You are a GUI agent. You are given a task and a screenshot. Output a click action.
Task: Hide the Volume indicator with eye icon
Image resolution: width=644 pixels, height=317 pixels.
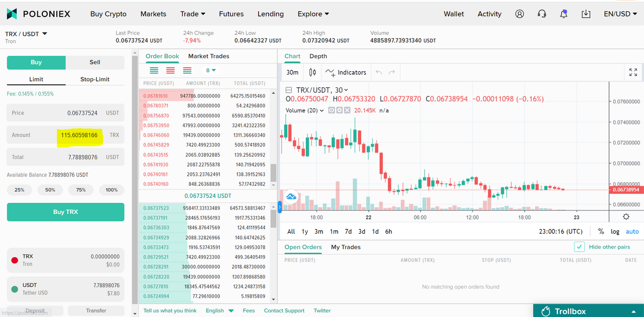pyautogui.click(x=332, y=110)
